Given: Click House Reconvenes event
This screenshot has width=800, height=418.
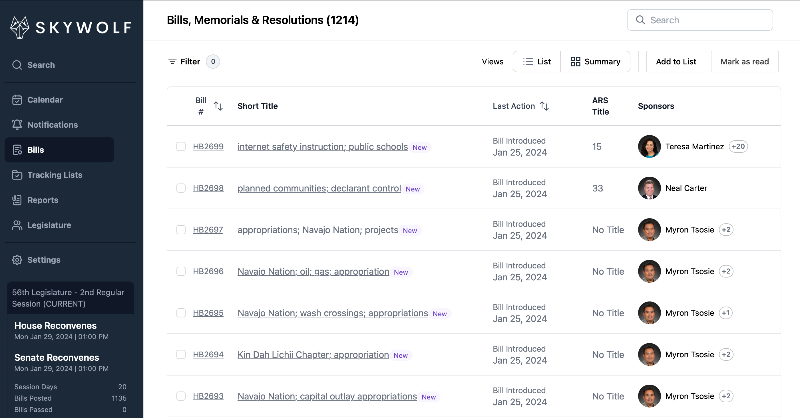Looking at the screenshot, I should pyautogui.click(x=61, y=331).
